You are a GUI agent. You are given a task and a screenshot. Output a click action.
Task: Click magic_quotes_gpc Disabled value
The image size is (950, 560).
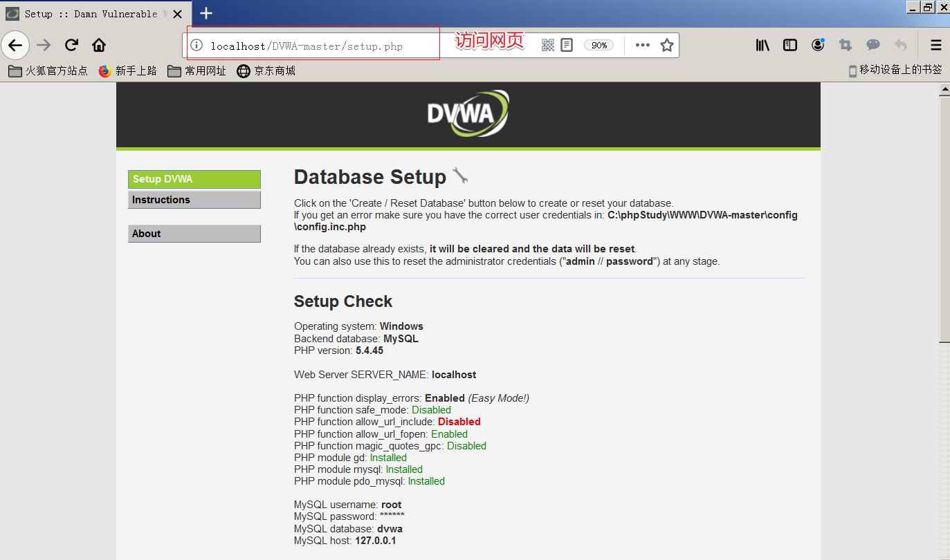pos(466,446)
